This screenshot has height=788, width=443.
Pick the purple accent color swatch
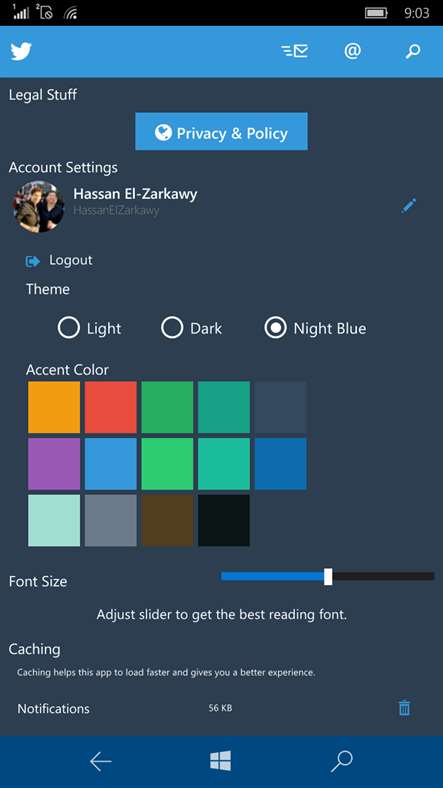(x=54, y=464)
